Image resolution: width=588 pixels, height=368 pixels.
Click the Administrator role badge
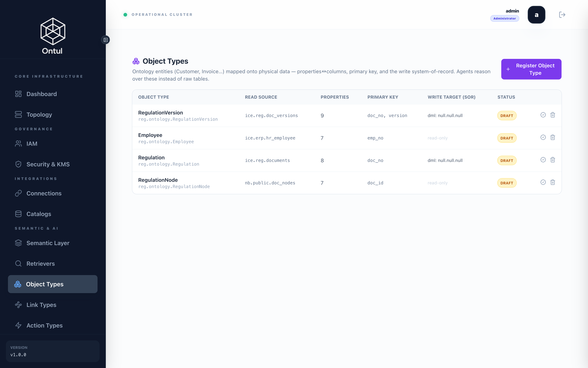coord(504,19)
